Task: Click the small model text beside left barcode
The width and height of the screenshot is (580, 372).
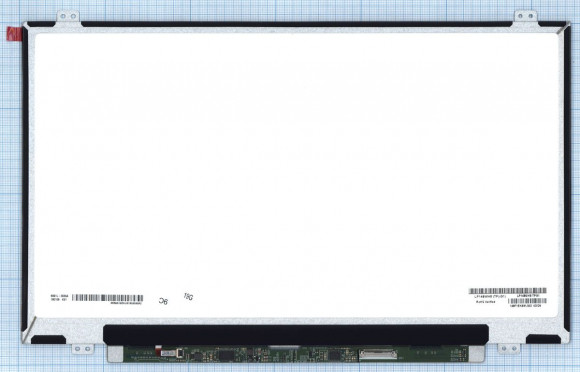Action: click(x=59, y=298)
